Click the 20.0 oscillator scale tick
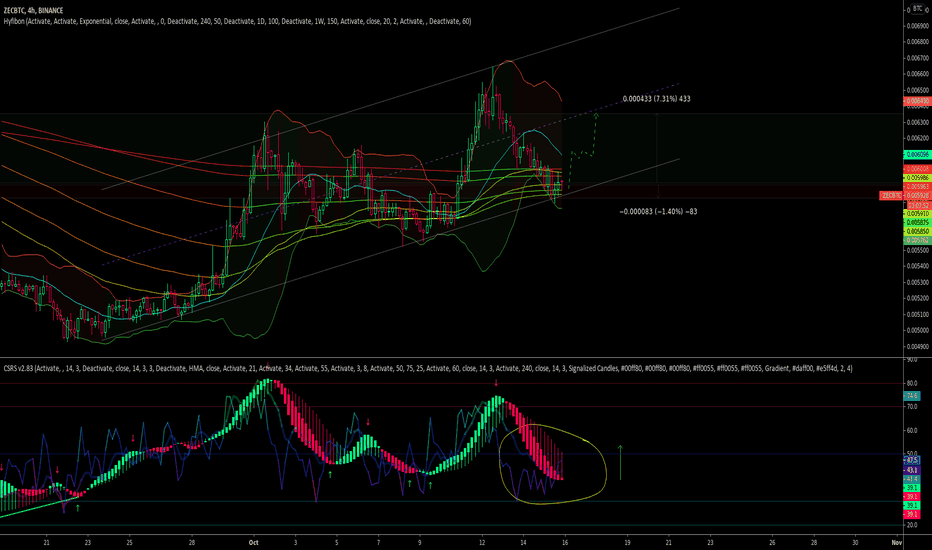 pyautogui.click(x=912, y=526)
